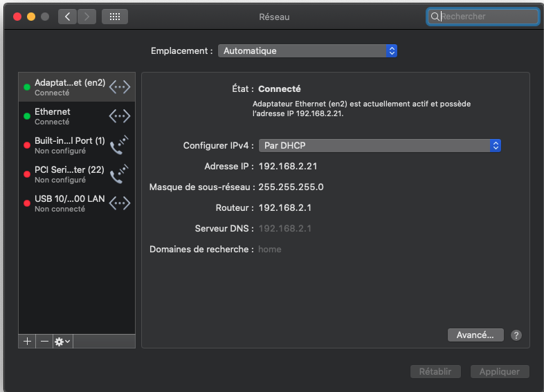The height and width of the screenshot is (392, 544).
Task: Click subnet mask value 255.255.255.0
Action: (x=291, y=187)
